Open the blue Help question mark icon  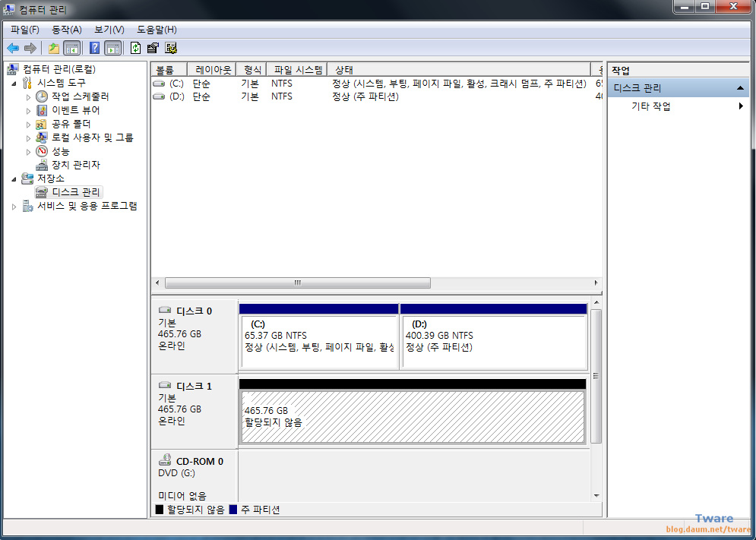point(95,48)
